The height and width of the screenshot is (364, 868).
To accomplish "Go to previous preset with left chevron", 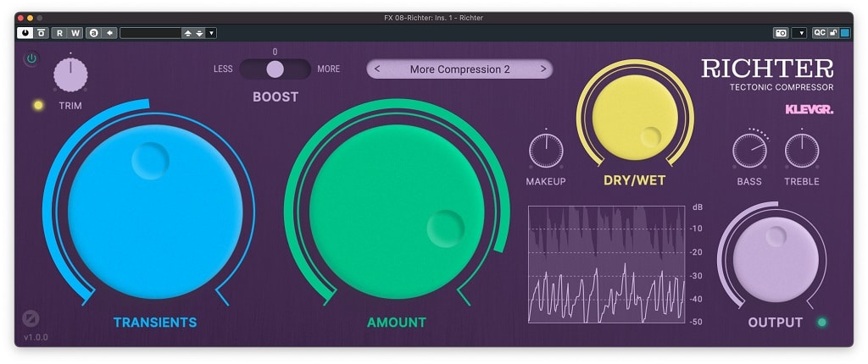I will pyautogui.click(x=377, y=69).
